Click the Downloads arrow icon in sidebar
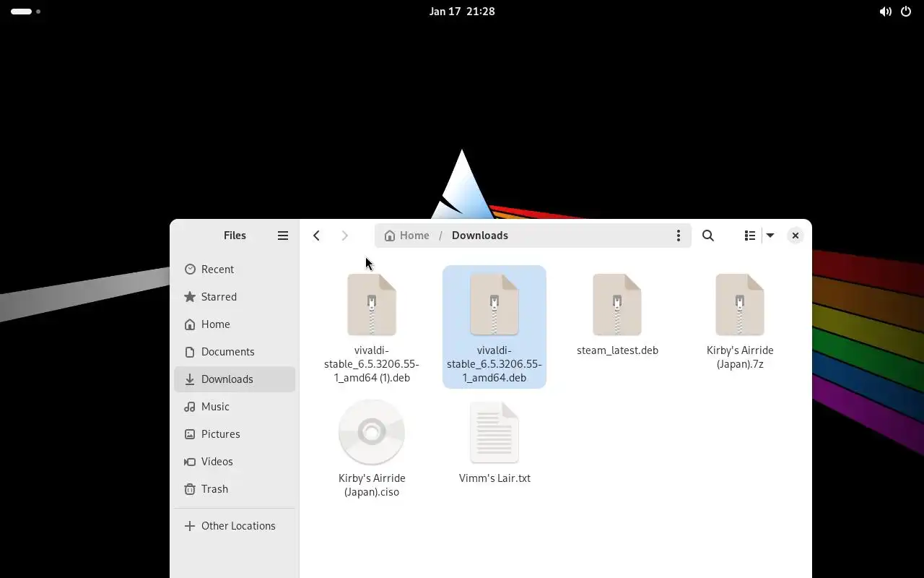Viewport: 924px width, 578px height. (x=190, y=379)
